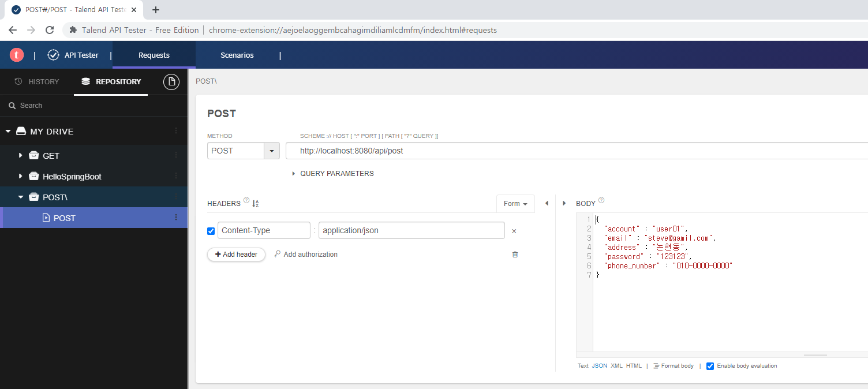
Task: Open the headers Form view dropdown
Action: click(515, 204)
